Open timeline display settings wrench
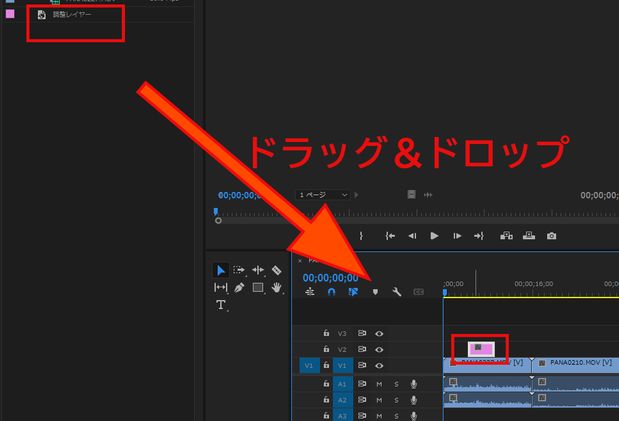 click(397, 292)
